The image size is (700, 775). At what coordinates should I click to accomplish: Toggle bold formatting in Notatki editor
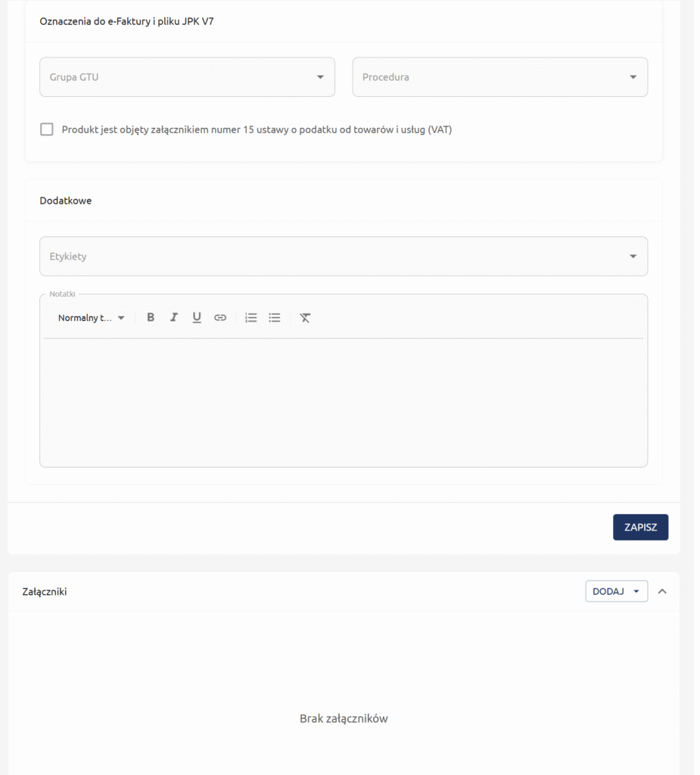[x=151, y=318]
